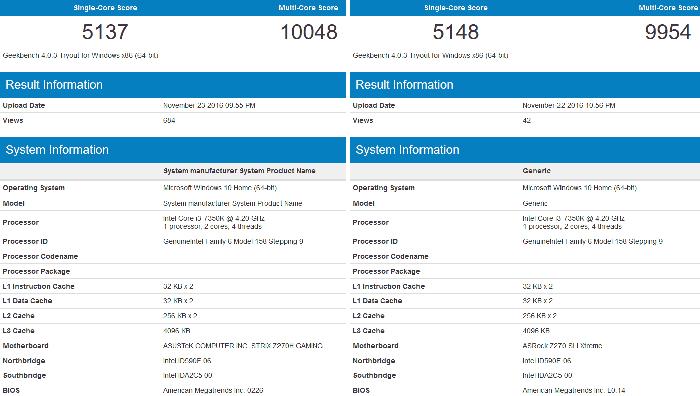Click L1 Data Cache value in the ASRock result
The height and width of the screenshot is (396, 700).
coord(538,301)
